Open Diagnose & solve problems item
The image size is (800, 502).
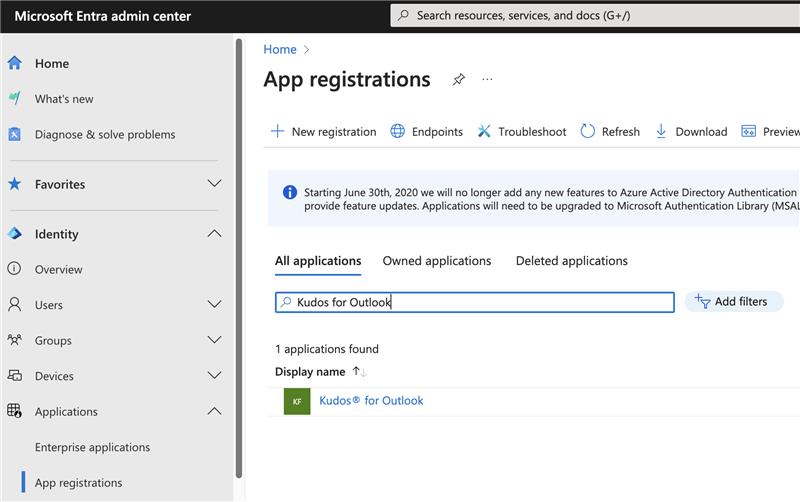tap(105, 135)
